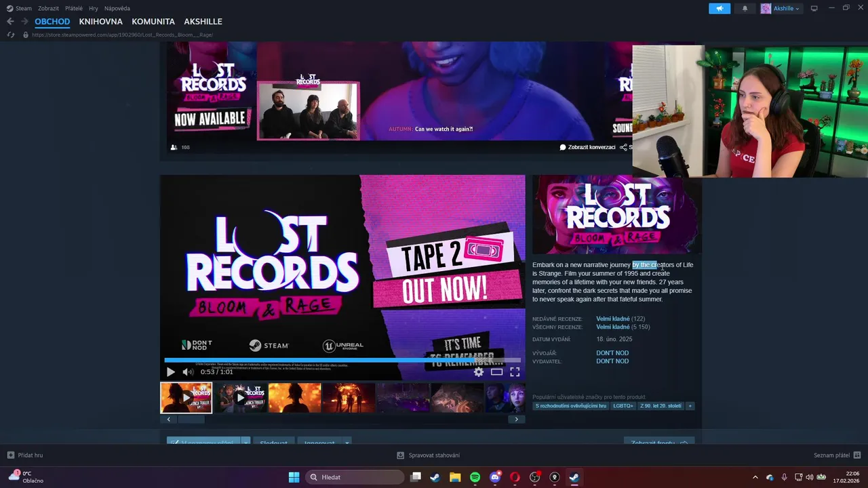Open the video player settings gear
The image size is (868, 488).
point(479,371)
